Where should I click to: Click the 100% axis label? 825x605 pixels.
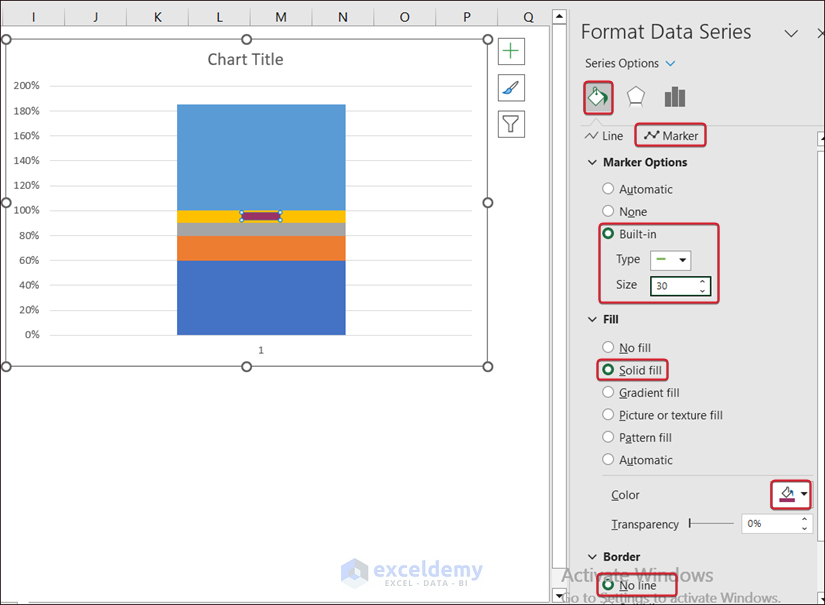coord(26,210)
